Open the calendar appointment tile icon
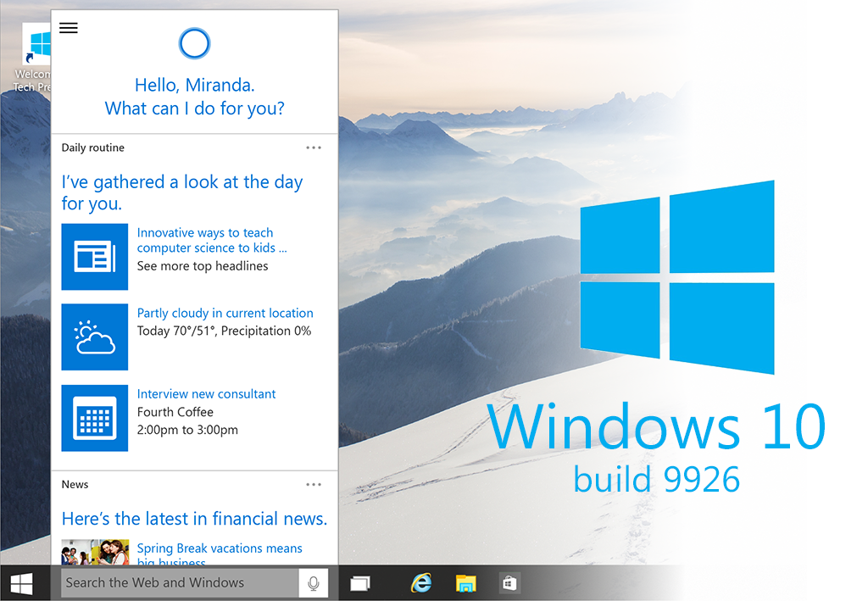Viewport: 868px width, 601px height. coord(95,418)
